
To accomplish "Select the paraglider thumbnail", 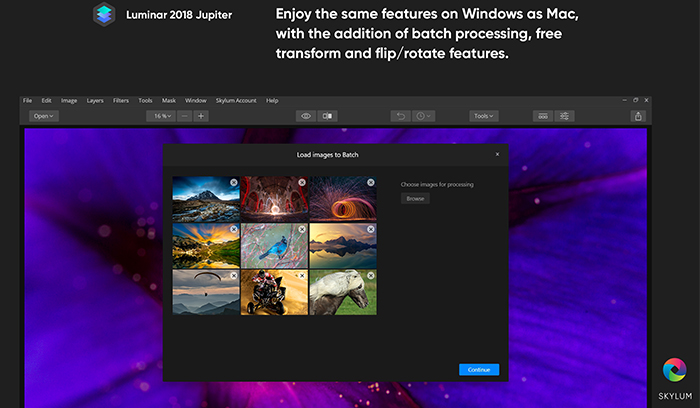I will 206,292.
